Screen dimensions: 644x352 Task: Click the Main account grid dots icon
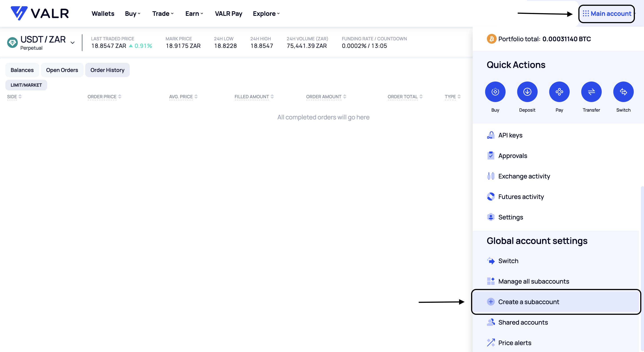(586, 14)
